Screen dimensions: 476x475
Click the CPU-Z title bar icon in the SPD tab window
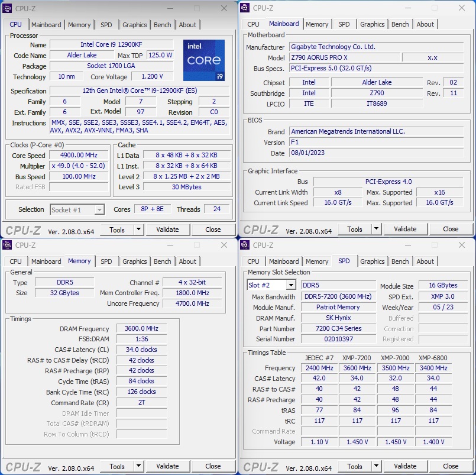(245, 245)
